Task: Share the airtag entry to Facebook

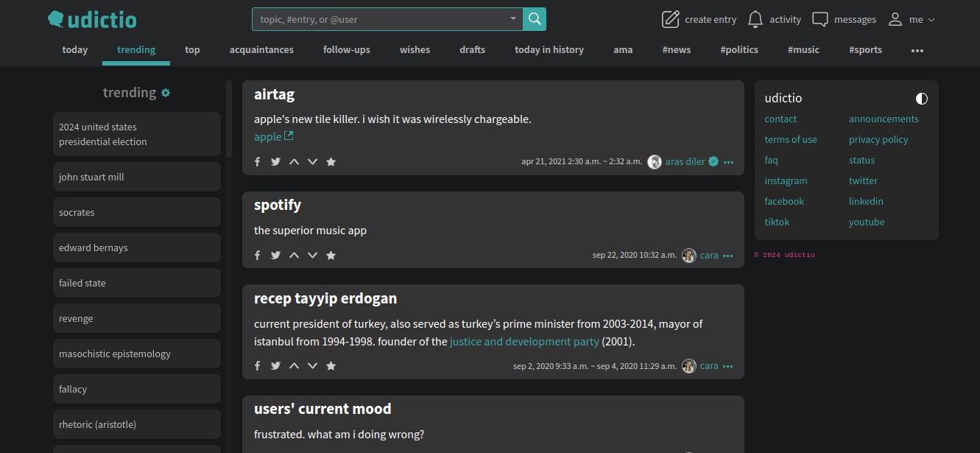Action: pos(257,161)
